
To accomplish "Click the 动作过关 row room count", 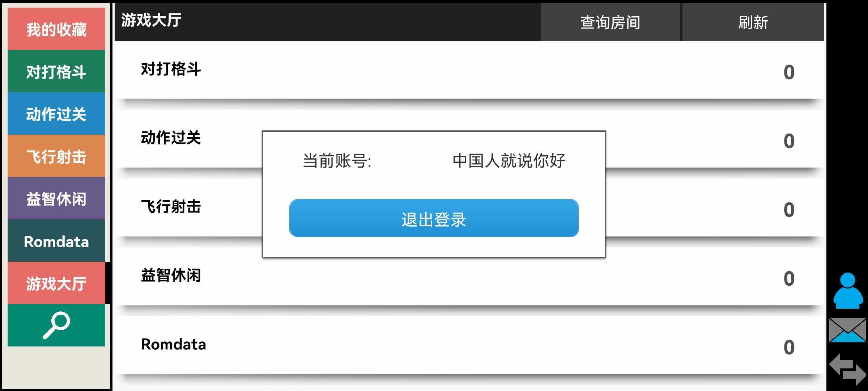I will [x=789, y=141].
